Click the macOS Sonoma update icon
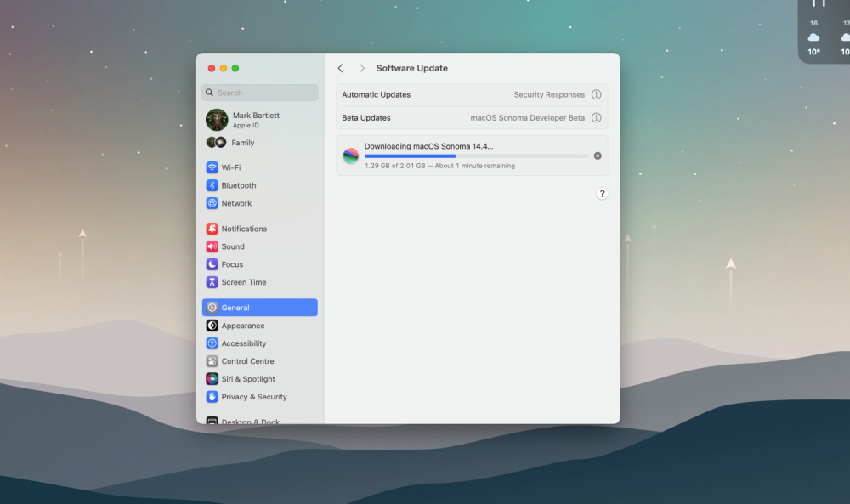Viewport: 850px width, 504px height. 351,156
